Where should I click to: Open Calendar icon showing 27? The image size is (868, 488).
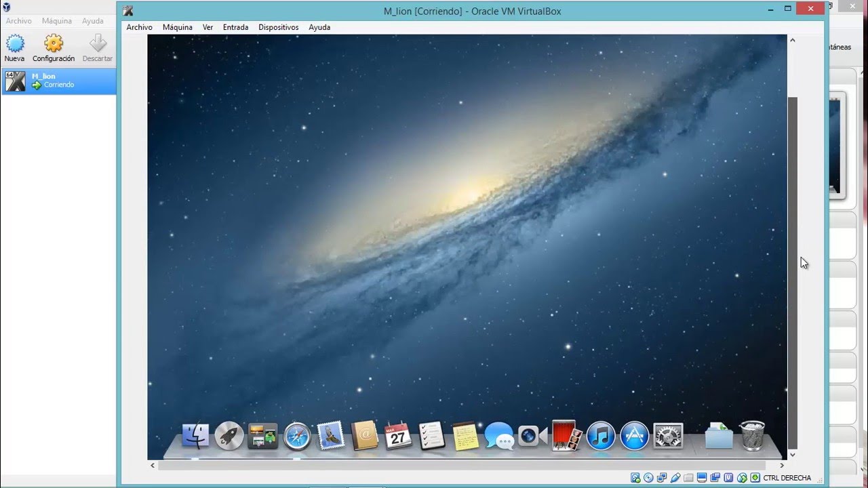click(398, 436)
